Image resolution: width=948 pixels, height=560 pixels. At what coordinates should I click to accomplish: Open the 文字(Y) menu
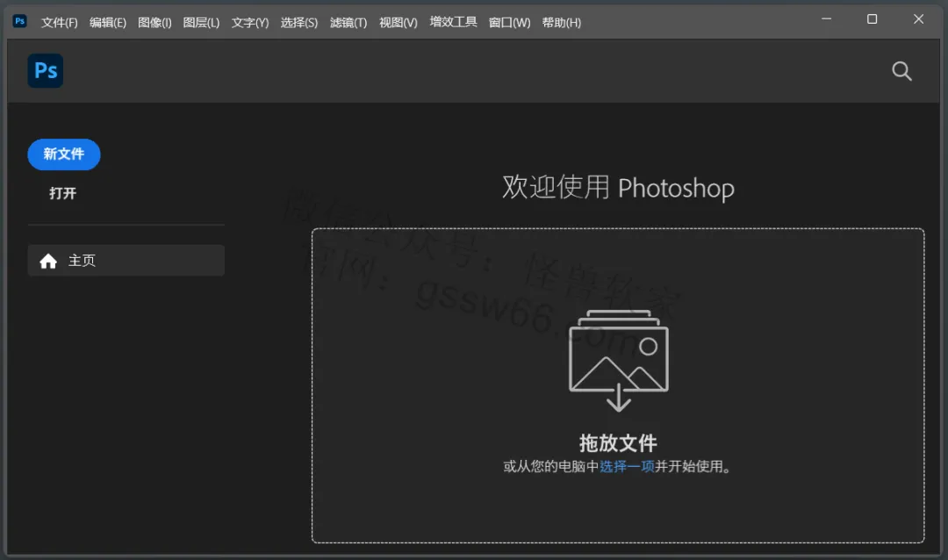coord(249,22)
